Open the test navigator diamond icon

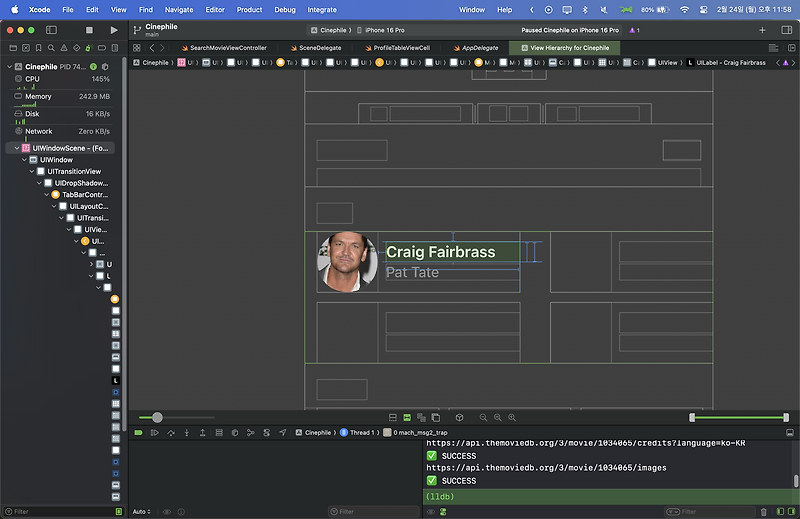click(77, 48)
